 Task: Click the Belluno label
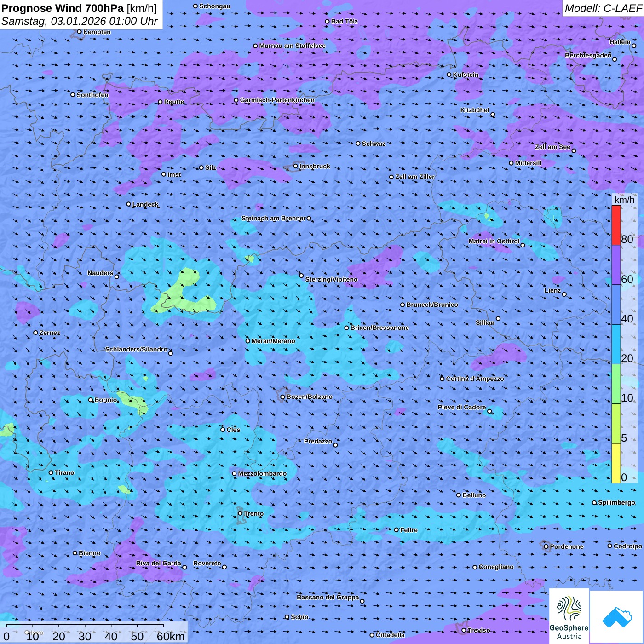pyautogui.click(x=474, y=495)
